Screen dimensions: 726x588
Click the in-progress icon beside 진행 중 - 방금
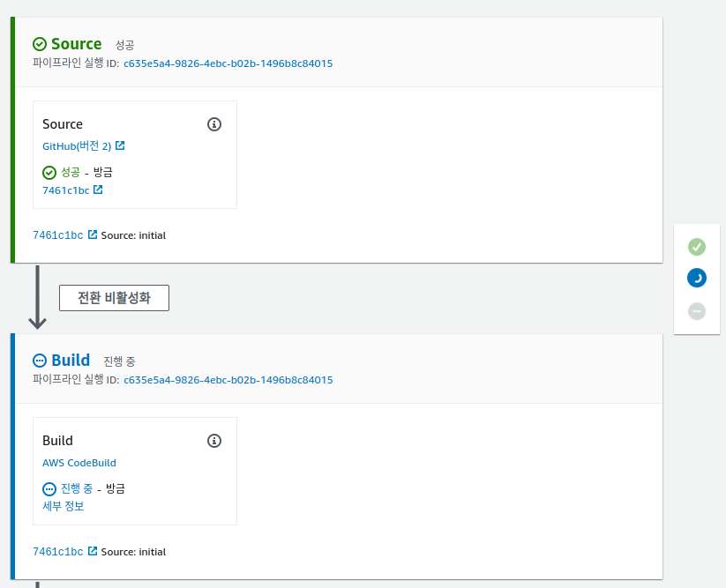click(49, 489)
